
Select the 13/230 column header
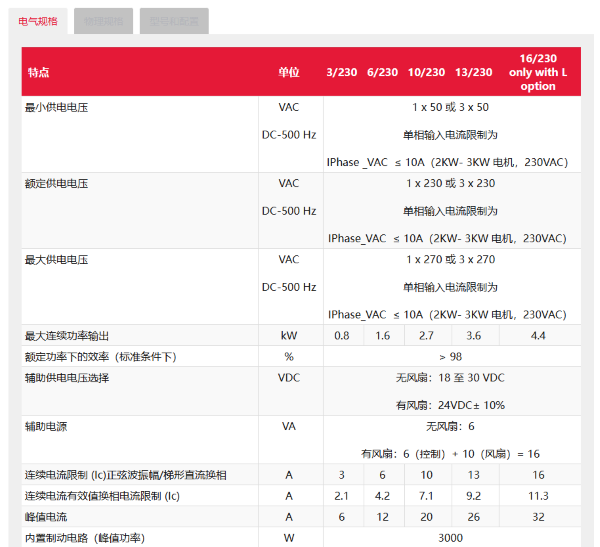[x=474, y=72]
